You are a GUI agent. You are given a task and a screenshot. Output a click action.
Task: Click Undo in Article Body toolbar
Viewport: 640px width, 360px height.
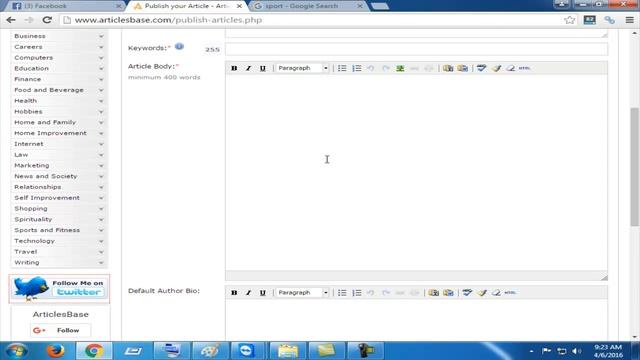tap(371, 68)
